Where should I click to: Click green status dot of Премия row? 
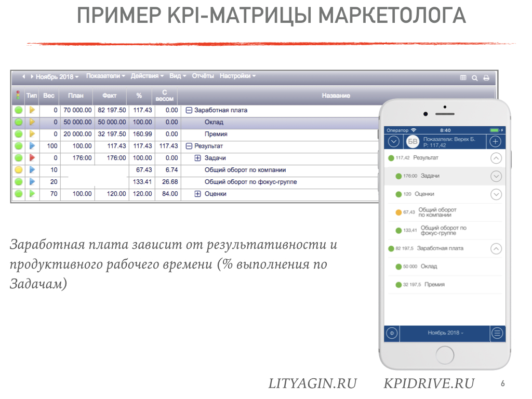(x=19, y=134)
